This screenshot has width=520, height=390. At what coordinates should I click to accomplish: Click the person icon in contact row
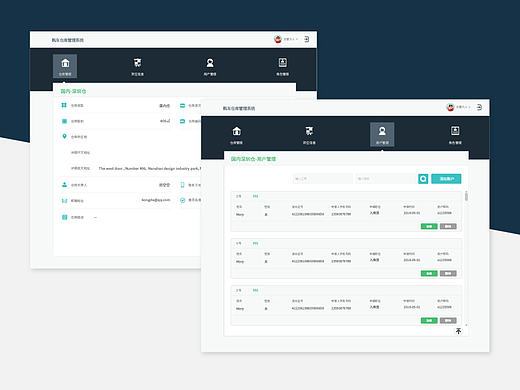tap(64, 185)
